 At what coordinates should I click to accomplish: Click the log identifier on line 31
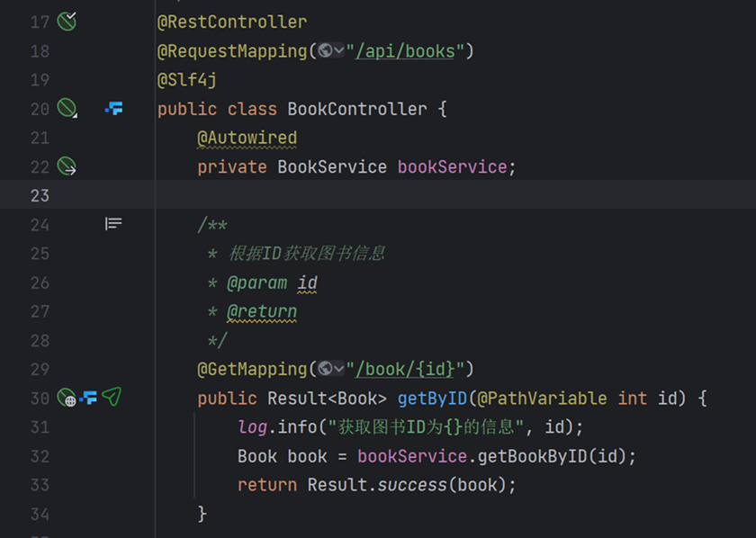point(252,427)
